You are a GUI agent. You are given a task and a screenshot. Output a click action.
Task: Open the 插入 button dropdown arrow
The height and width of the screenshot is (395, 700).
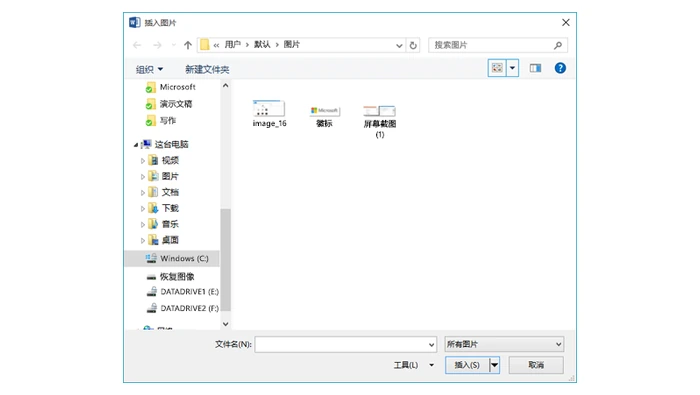point(495,365)
